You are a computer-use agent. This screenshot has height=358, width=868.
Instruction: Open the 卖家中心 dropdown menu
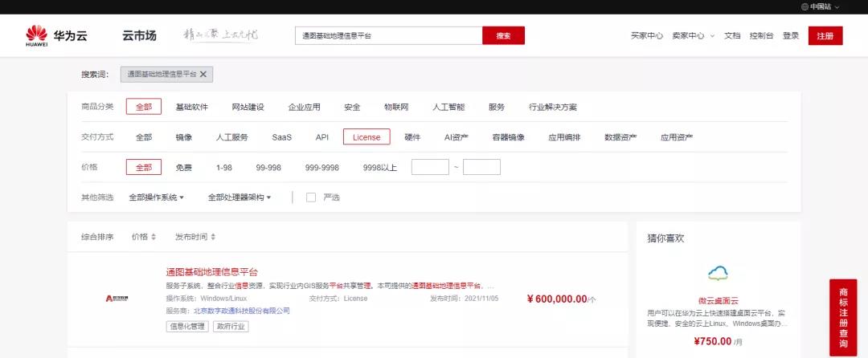pyautogui.click(x=693, y=36)
